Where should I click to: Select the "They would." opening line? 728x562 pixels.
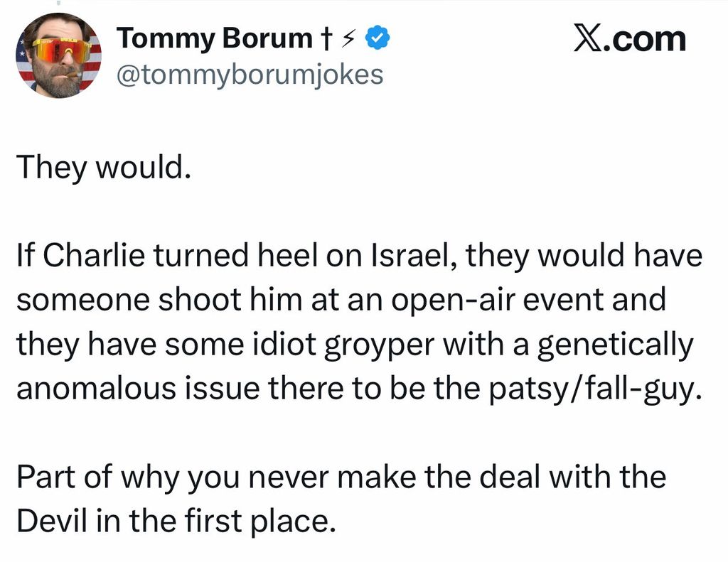(x=104, y=168)
